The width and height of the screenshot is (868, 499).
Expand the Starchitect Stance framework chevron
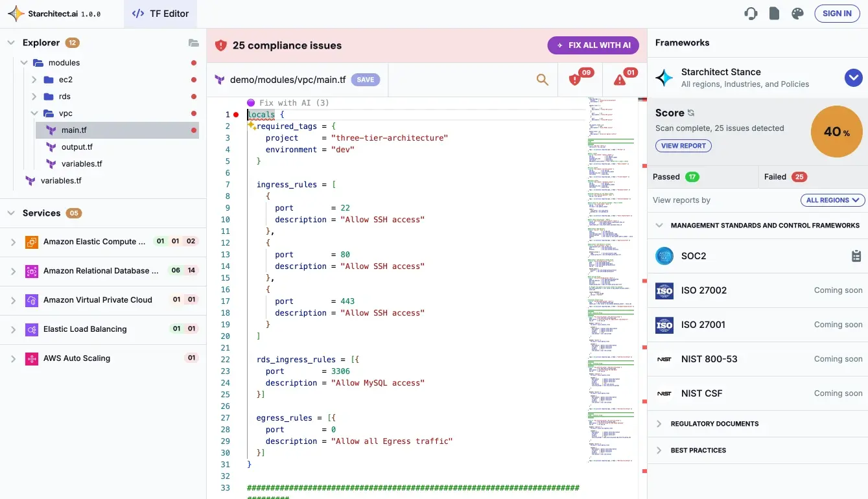click(x=853, y=78)
